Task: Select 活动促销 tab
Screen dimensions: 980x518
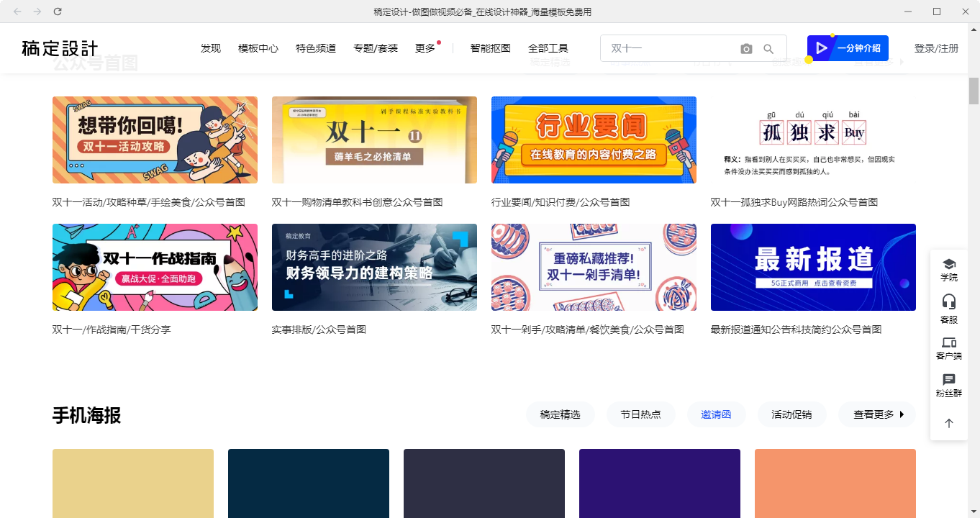Action: 791,414
